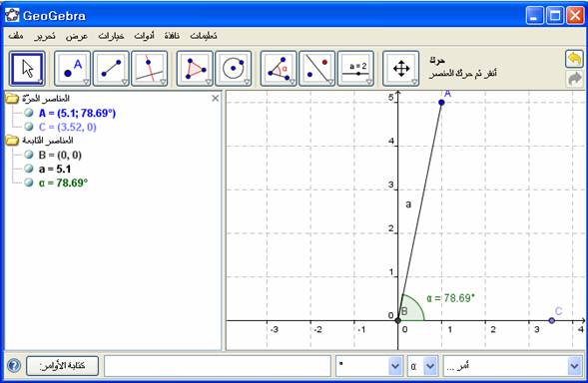Activate the Angle tool

click(279, 69)
